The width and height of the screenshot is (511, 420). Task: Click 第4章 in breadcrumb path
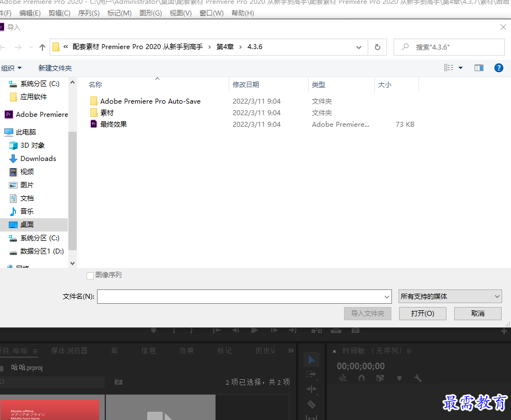click(225, 47)
